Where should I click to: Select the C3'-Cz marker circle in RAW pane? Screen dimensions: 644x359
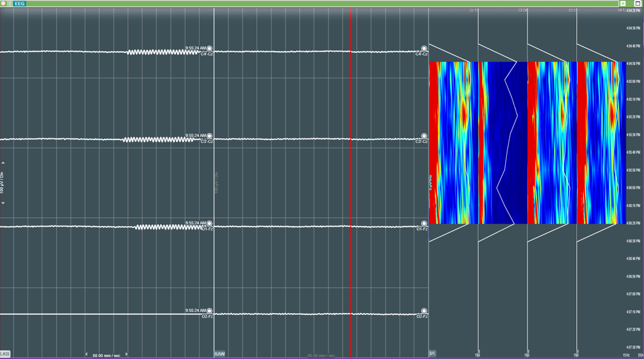pyautogui.click(x=424, y=136)
